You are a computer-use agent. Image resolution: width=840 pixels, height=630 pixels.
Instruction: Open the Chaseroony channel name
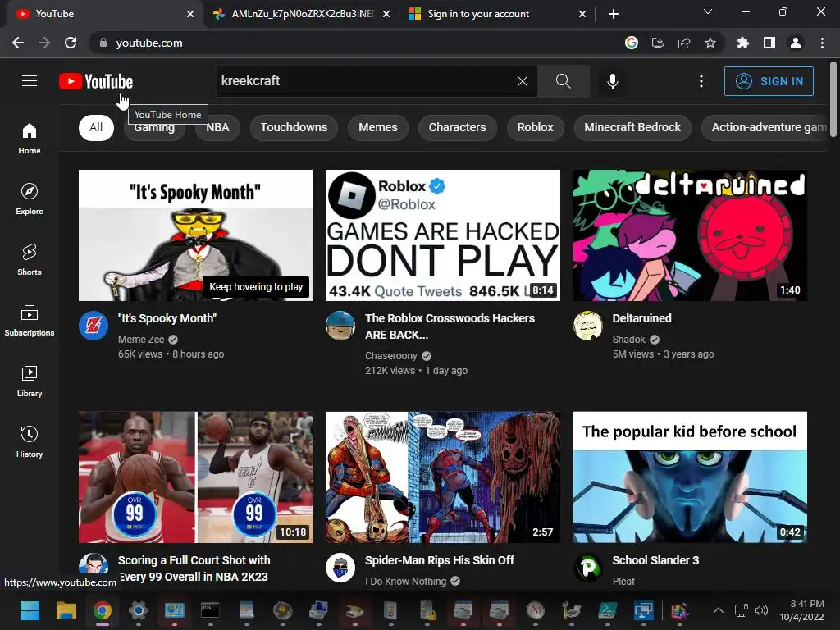tap(391, 356)
